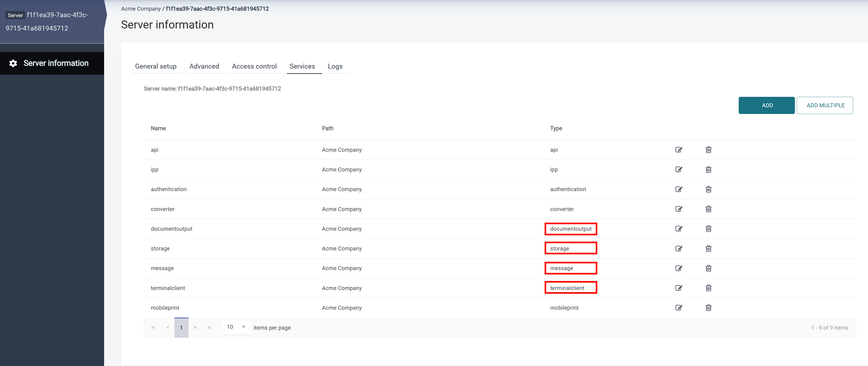Go to next page arrow
Image resolution: width=868 pixels, height=366 pixels.
195,328
